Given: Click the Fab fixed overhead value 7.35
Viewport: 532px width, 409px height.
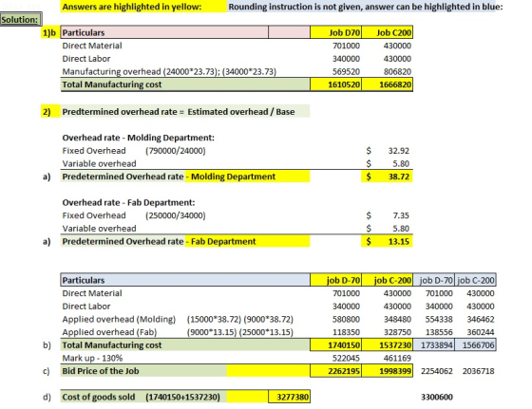Looking at the screenshot, I should point(401,215).
